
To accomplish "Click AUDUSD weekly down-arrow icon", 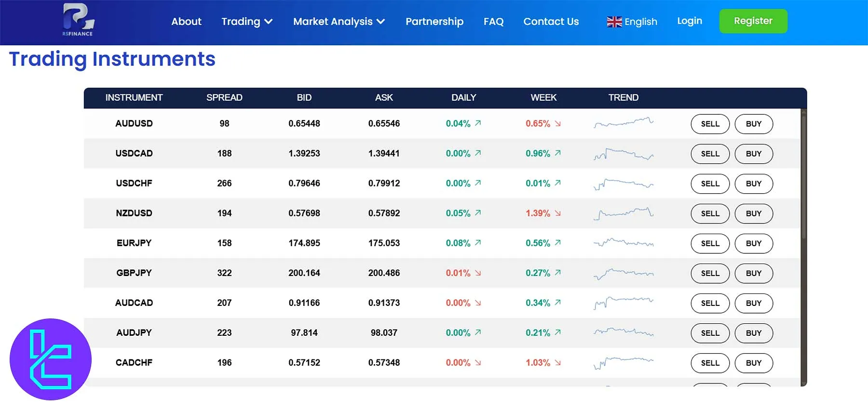I will (x=558, y=124).
